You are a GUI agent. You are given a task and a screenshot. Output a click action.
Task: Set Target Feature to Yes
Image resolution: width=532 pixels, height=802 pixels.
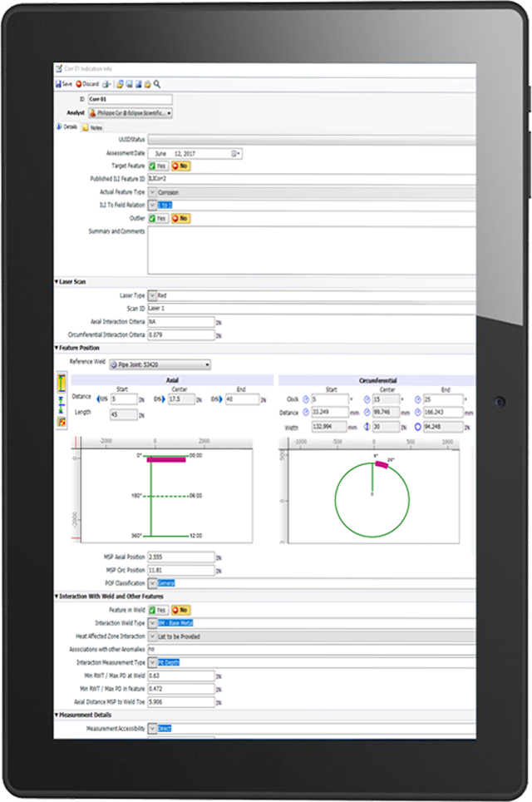(x=158, y=166)
